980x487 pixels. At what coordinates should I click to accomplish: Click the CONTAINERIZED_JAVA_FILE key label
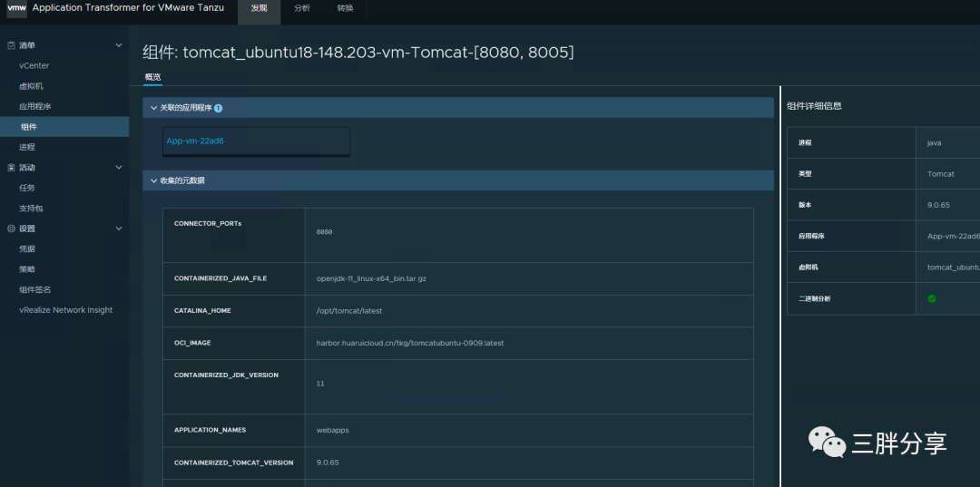[220, 278]
